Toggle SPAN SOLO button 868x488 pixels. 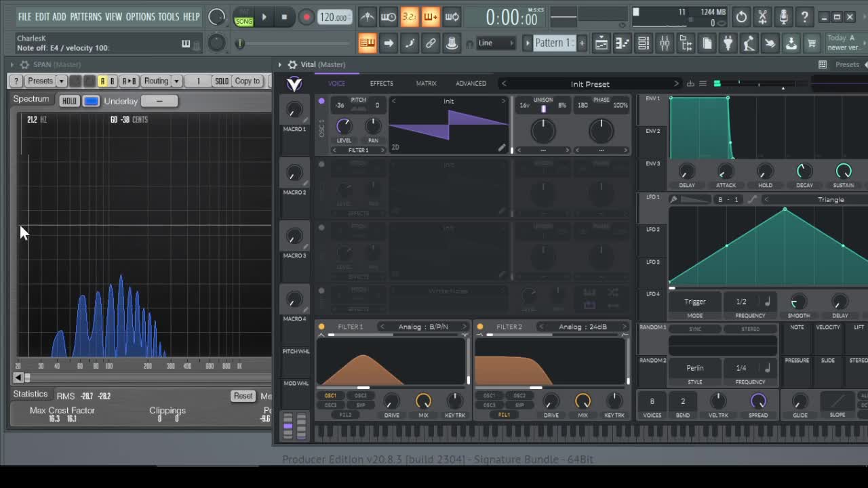tap(222, 81)
